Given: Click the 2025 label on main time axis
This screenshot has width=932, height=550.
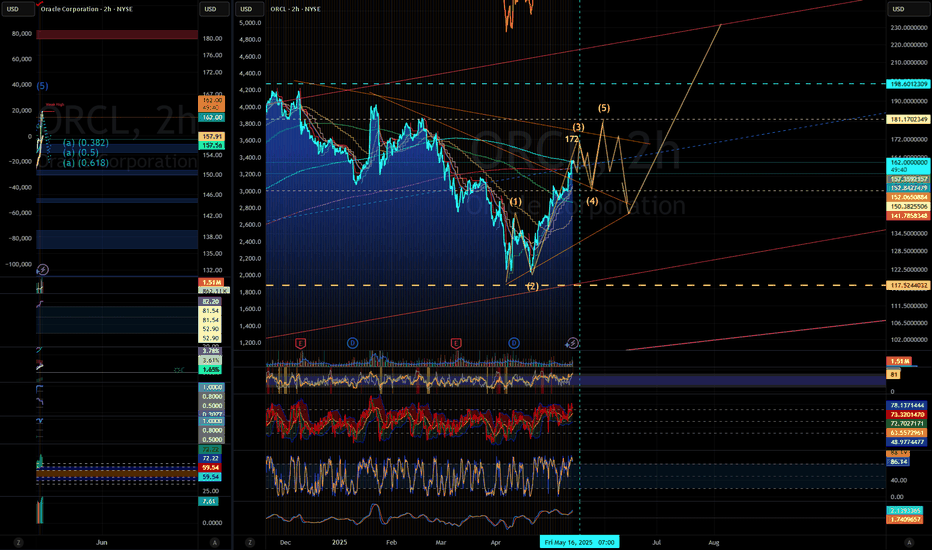Looking at the screenshot, I should click(339, 542).
